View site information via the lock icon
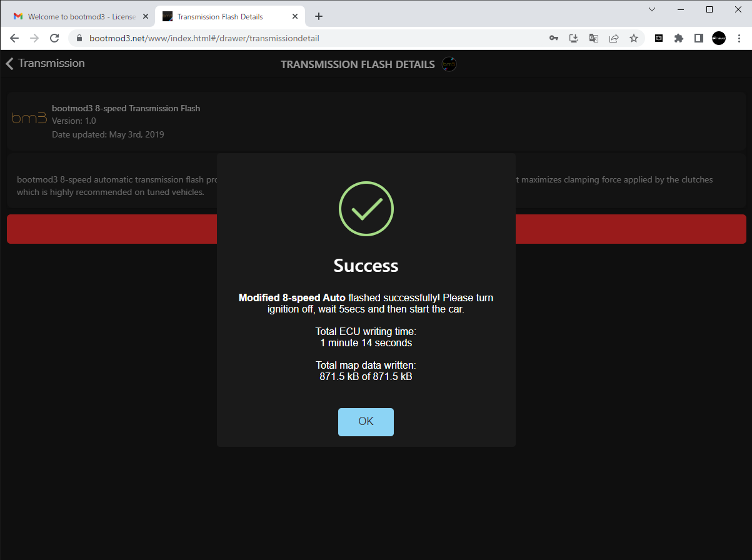 coord(79,38)
